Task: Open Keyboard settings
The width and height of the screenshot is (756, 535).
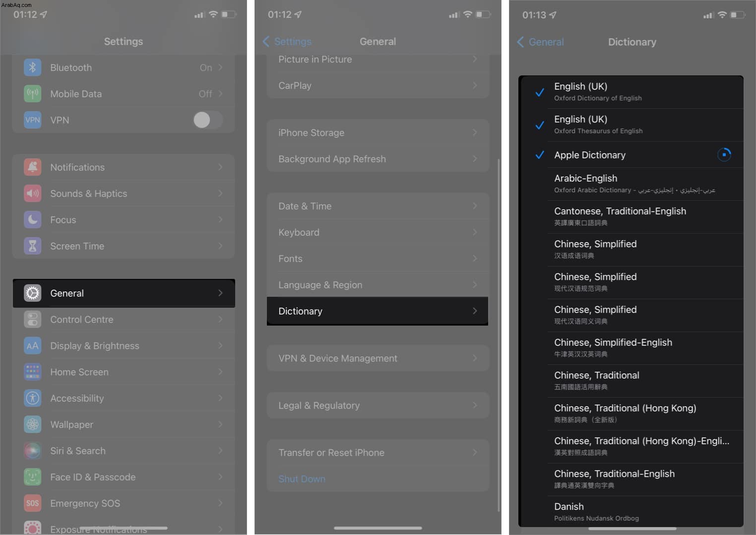Action: pyautogui.click(x=378, y=232)
